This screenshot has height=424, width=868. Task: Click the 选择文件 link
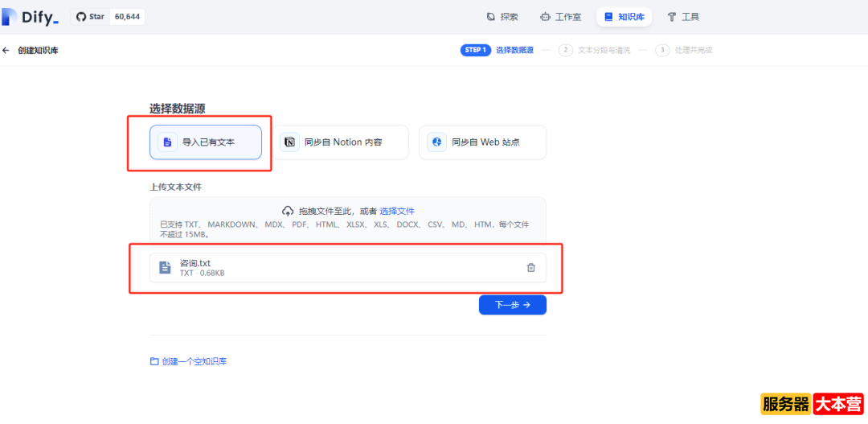click(x=397, y=211)
